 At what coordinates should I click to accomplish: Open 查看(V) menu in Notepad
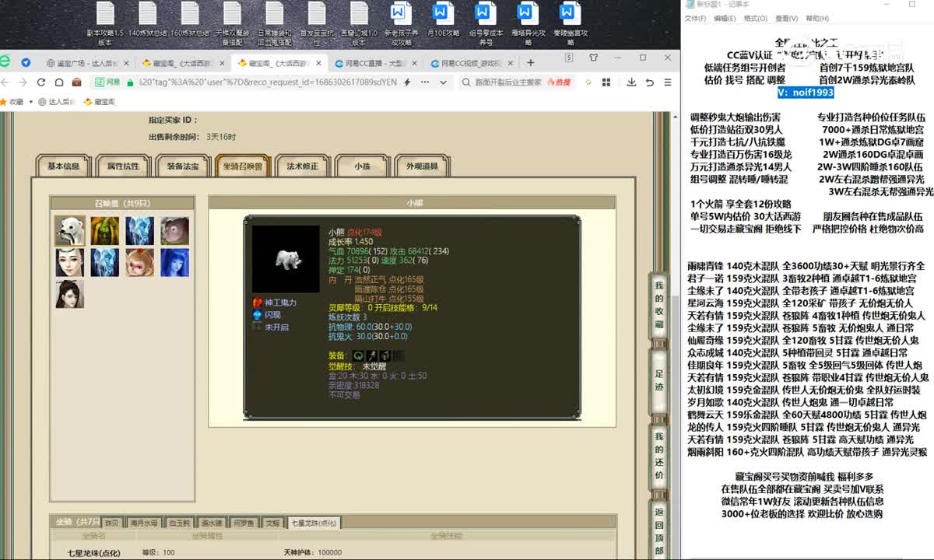(x=786, y=19)
